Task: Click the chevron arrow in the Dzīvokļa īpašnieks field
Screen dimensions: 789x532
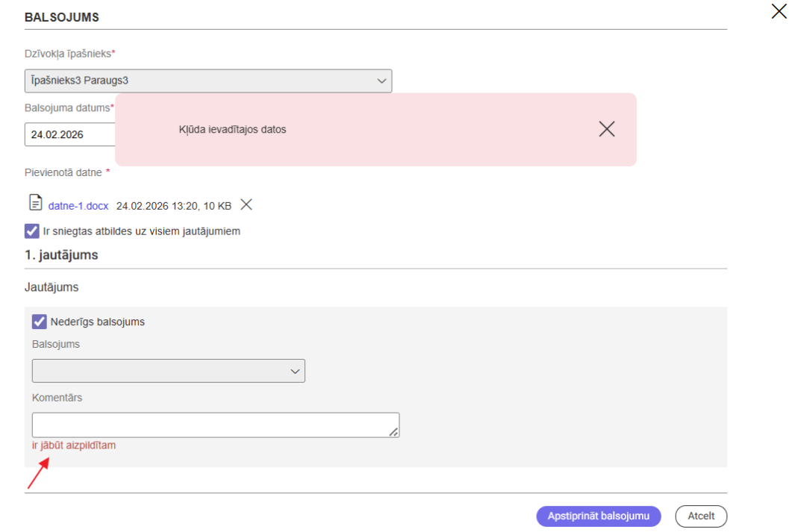Action: (x=381, y=81)
